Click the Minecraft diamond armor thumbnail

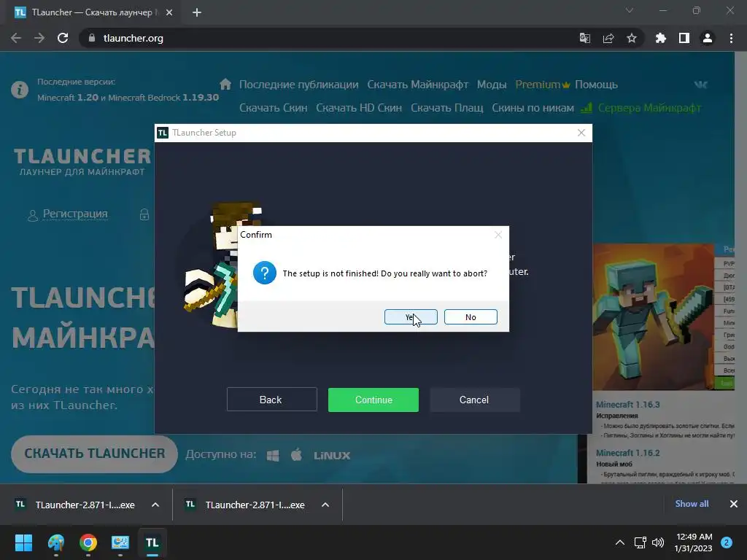(653, 317)
